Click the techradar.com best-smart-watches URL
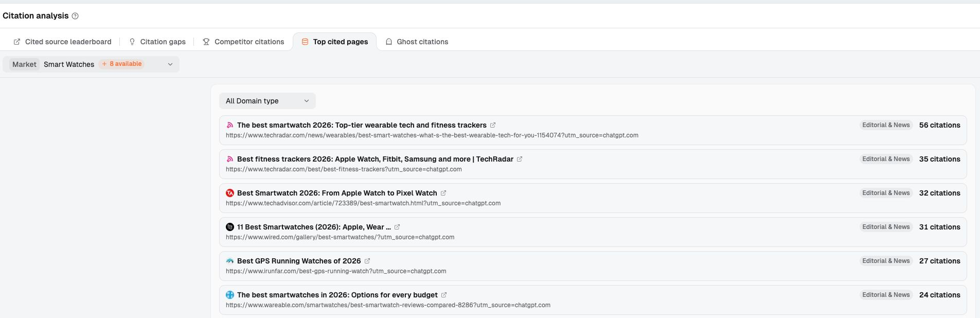Screen dimensions: 980x318 tap(432, 135)
